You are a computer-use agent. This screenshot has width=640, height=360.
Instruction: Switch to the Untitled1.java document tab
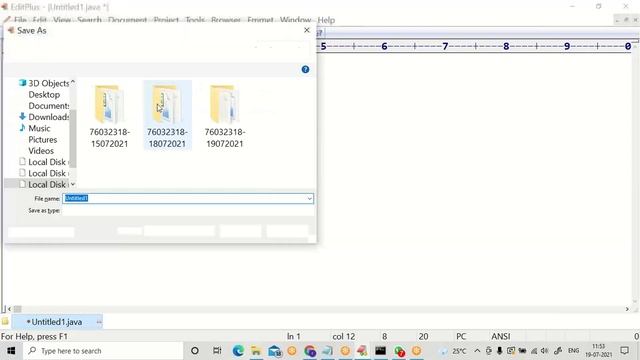(57, 322)
